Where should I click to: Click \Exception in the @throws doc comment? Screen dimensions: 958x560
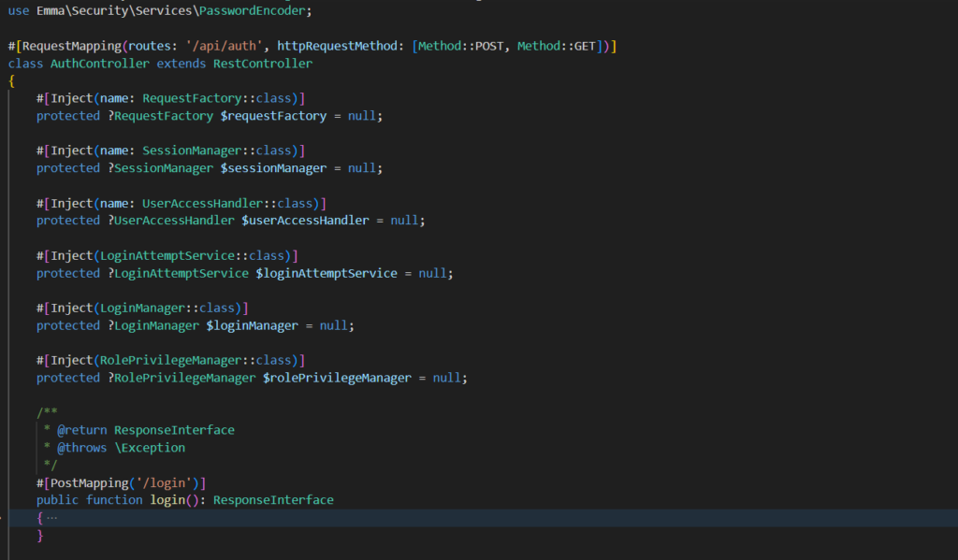150,448
